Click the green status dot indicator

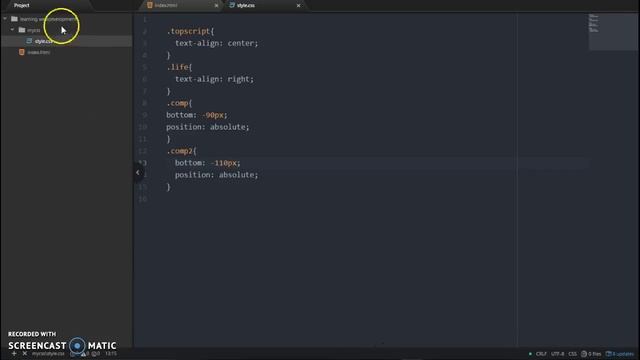[x=530, y=354]
